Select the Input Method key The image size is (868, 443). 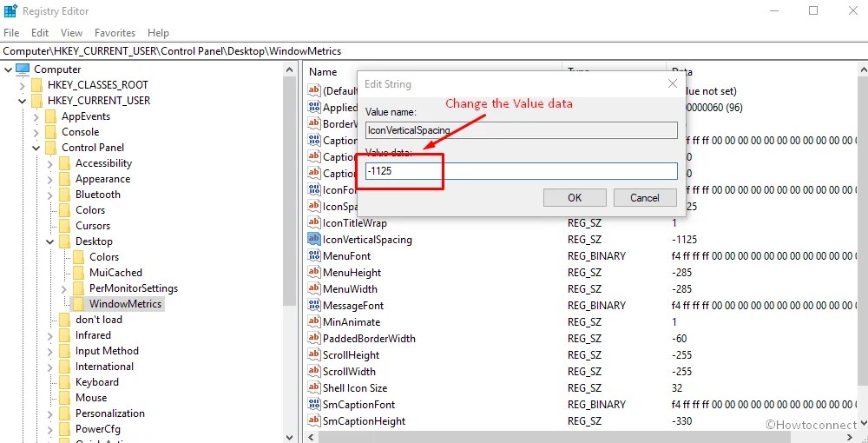coord(107,351)
